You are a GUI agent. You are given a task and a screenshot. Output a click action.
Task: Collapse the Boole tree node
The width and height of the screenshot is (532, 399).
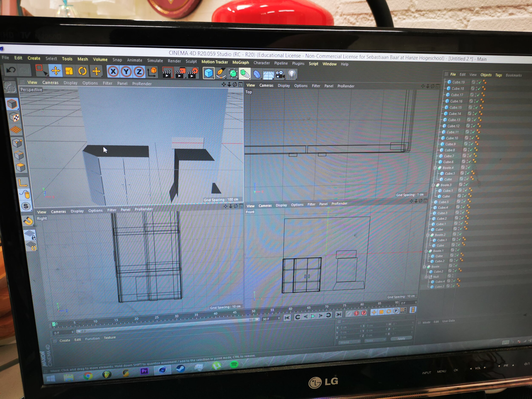coord(424,267)
